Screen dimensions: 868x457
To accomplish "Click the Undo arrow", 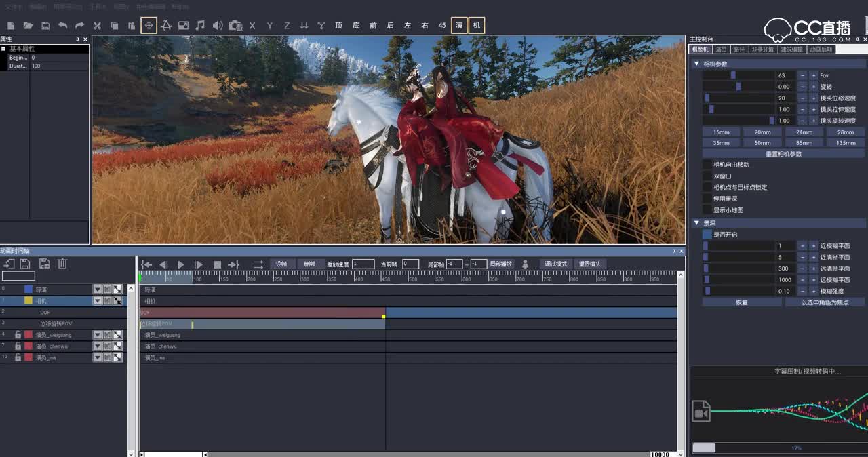I will [62, 26].
